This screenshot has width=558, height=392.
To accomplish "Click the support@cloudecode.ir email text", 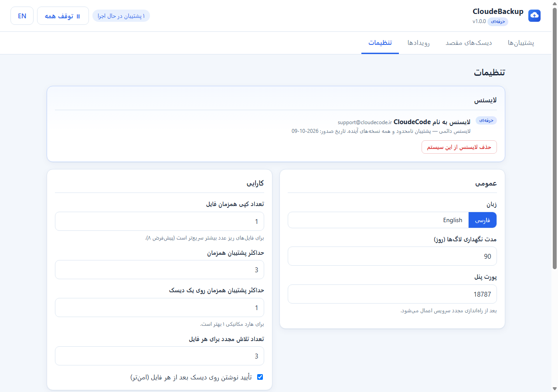I will click(364, 122).
